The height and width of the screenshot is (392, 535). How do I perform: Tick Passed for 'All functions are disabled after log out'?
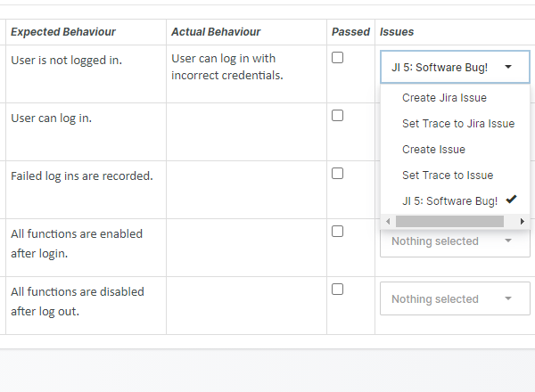[337, 290]
